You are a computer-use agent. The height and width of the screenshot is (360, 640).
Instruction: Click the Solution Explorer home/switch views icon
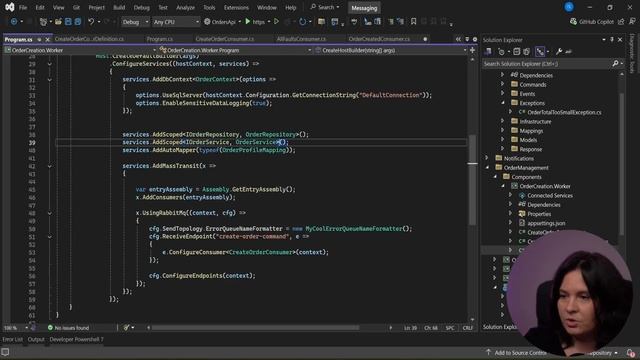[x=488, y=51]
